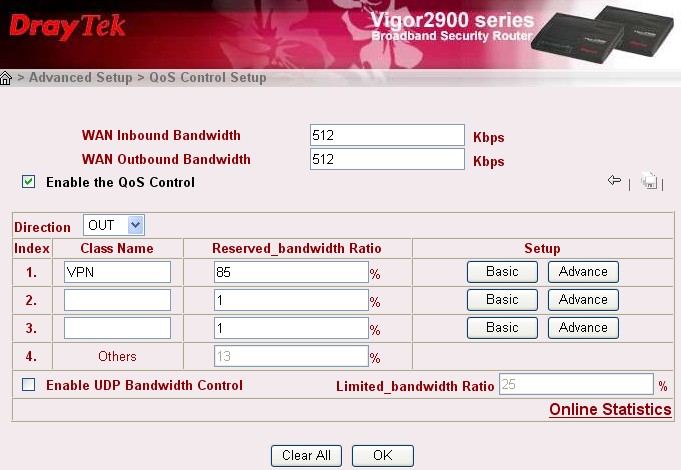Open the Direction OUT dropdown
This screenshot has height=470, width=681.
(x=114, y=225)
